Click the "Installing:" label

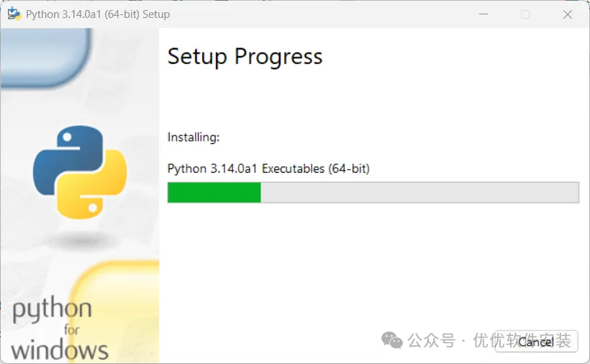[194, 137]
